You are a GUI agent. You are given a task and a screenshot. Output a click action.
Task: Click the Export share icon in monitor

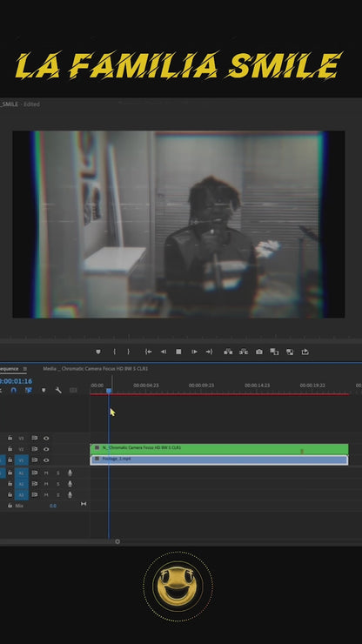(305, 352)
